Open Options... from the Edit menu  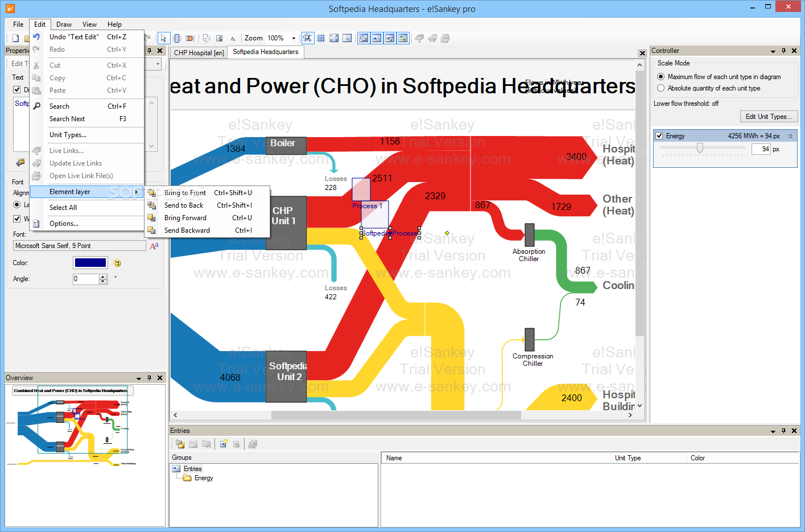(x=86, y=224)
